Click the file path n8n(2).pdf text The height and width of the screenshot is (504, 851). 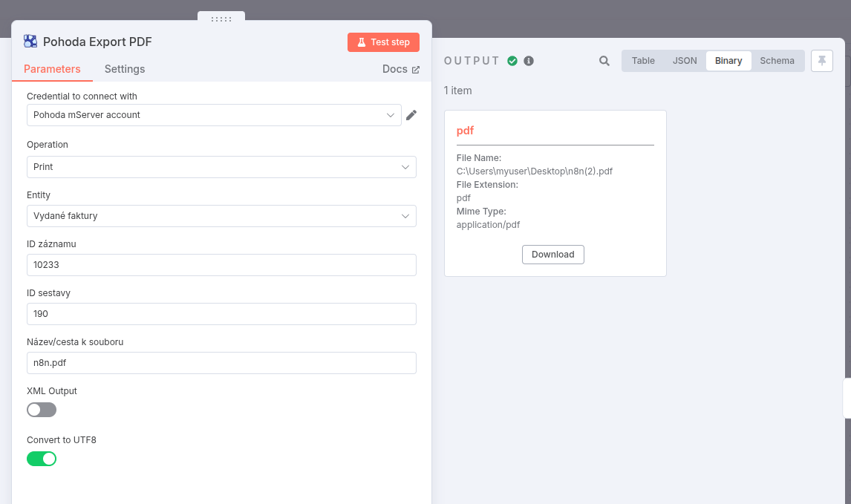click(534, 171)
